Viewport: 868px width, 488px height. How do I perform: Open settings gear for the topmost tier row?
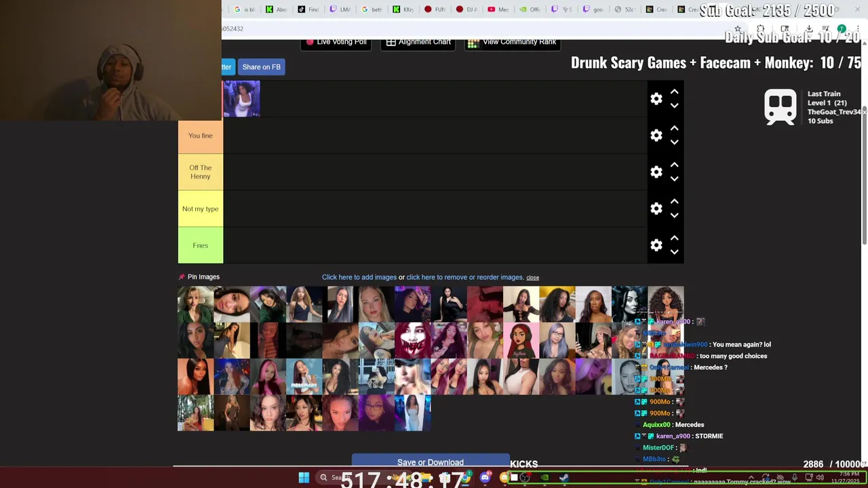click(656, 99)
